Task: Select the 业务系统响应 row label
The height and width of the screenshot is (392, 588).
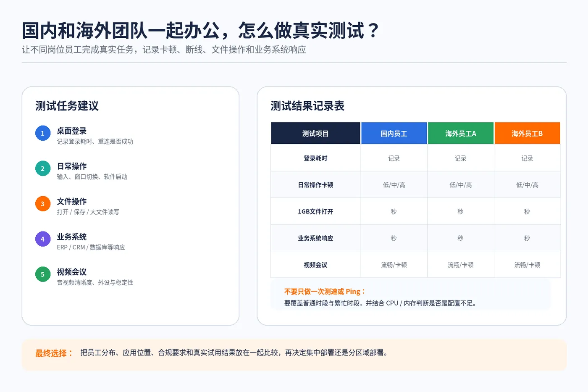Action: click(x=315, y=238)
